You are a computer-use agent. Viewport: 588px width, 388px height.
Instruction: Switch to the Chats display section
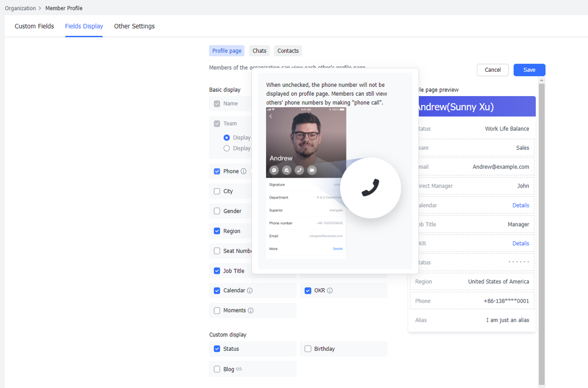tap(260, 51)
